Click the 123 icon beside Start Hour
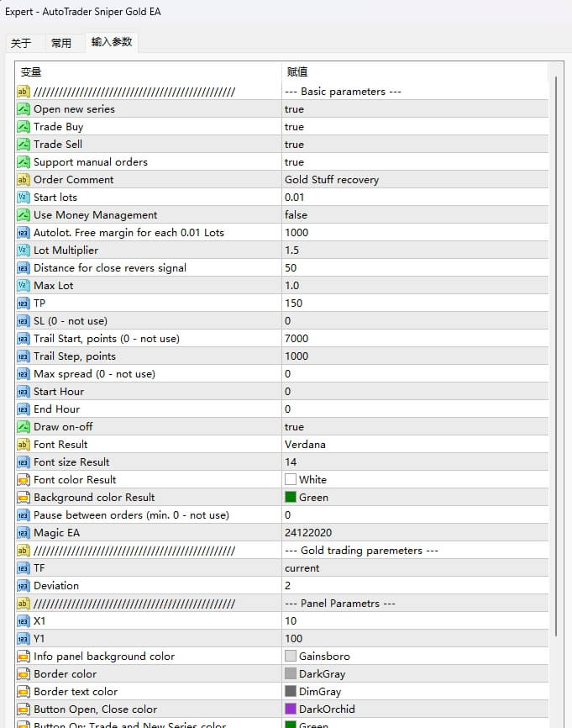 pyautogui.click(x=24, y=392)
